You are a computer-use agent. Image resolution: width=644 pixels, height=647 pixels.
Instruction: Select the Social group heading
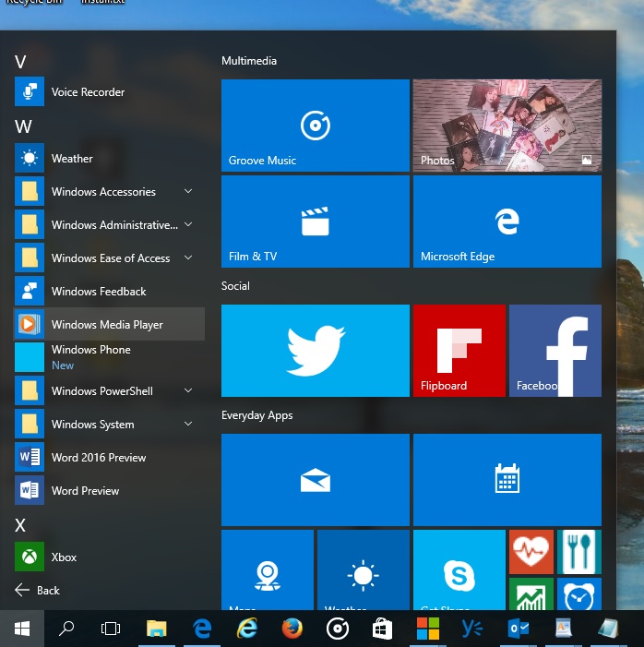click(235, 286)
